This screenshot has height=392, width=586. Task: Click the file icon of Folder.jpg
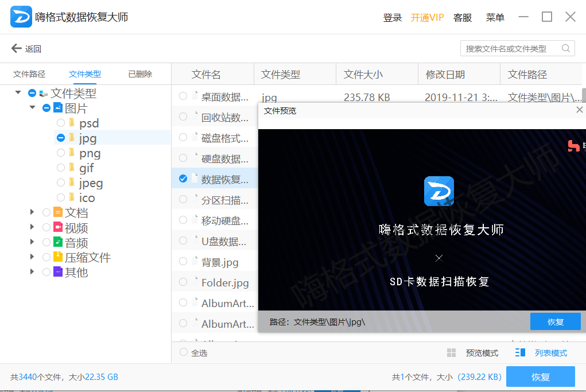195,281
